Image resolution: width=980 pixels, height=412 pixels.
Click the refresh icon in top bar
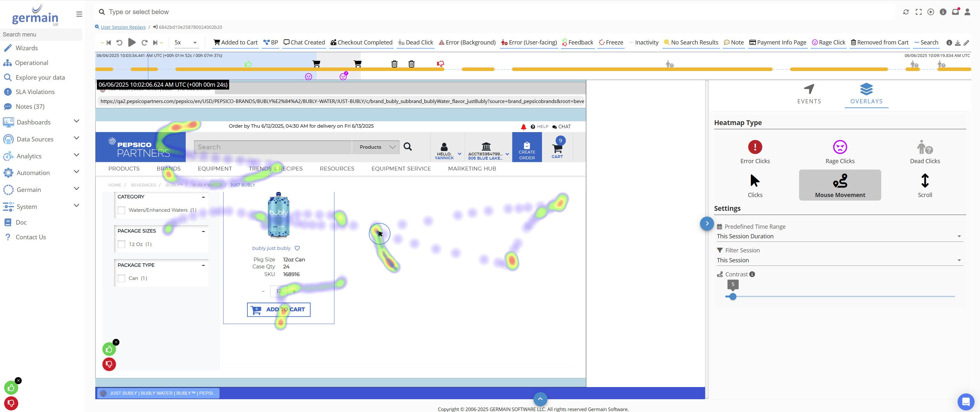906,12
